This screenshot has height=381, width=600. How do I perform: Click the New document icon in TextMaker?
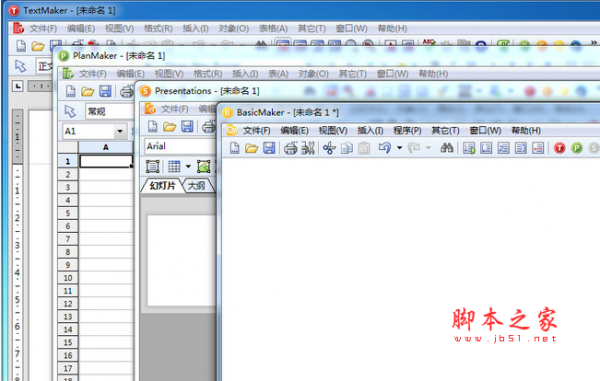coord(21,46)
